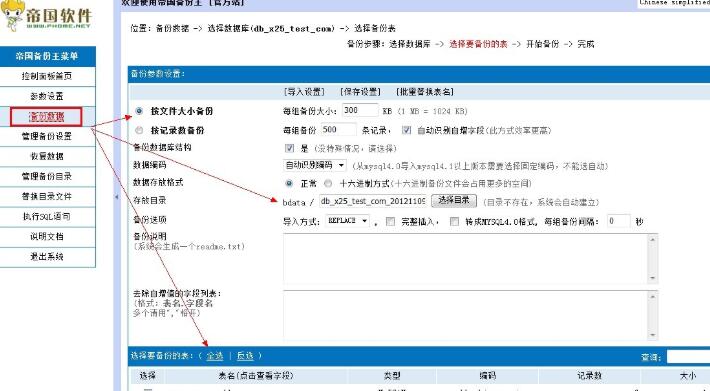The image size is (710, 391).
Task: Click 每组备份大小 field showing 300
Action: [360, 110]
